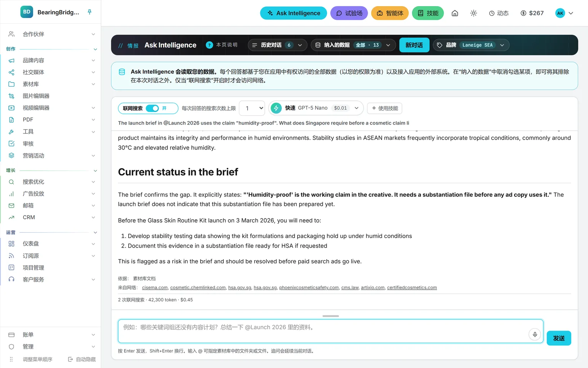Open the cosmetic.chemlinked.com source link
The width and height of the screenshot is (588, 368).
tap(198, 287)
